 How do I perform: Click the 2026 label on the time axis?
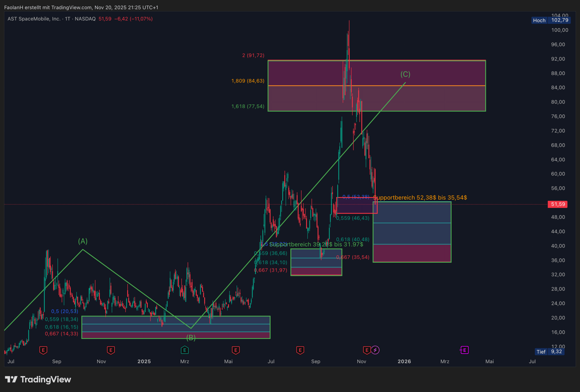404,361
